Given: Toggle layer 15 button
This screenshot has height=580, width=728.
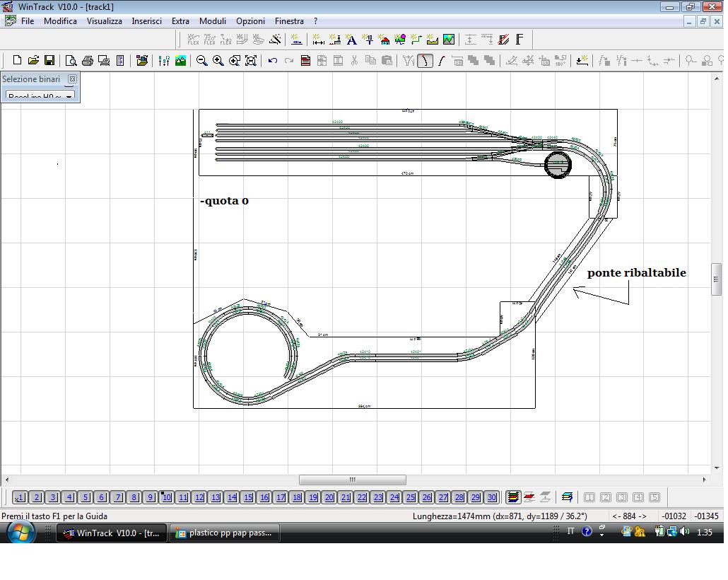Looking at the screenshot, I should click(248, 497).
